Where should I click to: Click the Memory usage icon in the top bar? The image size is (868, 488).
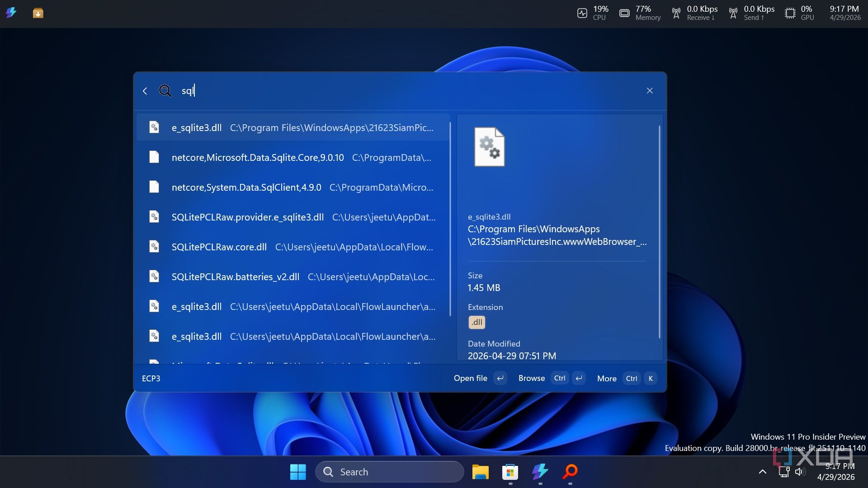pyautogui.click(x=624, y=13)
